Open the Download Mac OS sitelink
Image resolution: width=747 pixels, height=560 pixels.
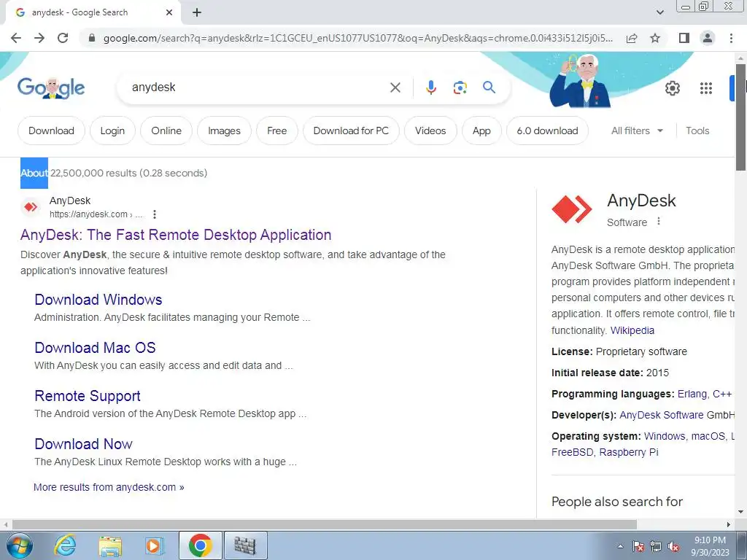[96, 348]
